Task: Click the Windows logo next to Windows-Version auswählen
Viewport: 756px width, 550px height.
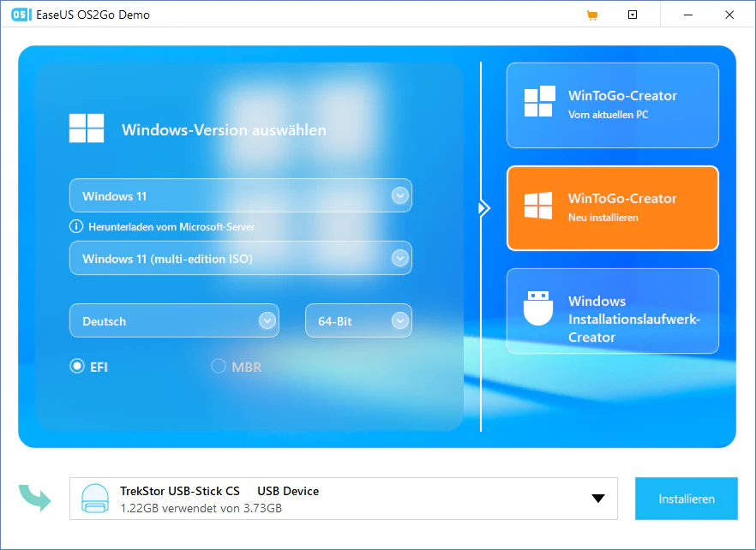Action: pos(87,129)
